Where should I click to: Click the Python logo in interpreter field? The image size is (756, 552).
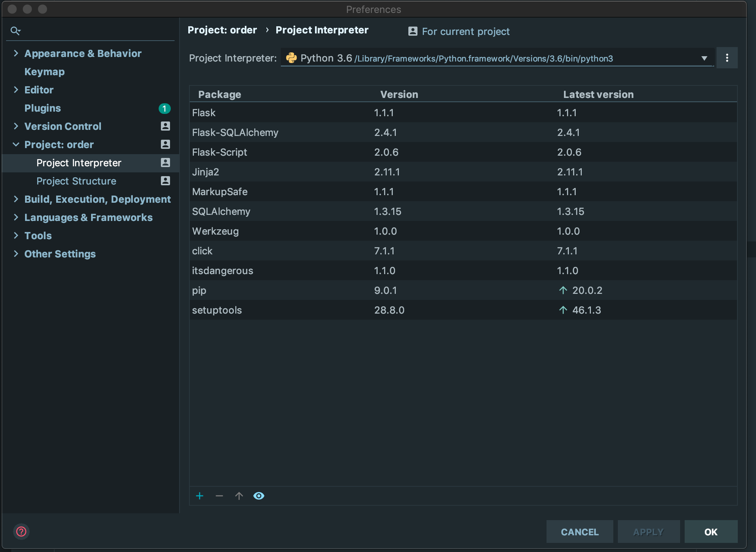click(x=291, y=58)
